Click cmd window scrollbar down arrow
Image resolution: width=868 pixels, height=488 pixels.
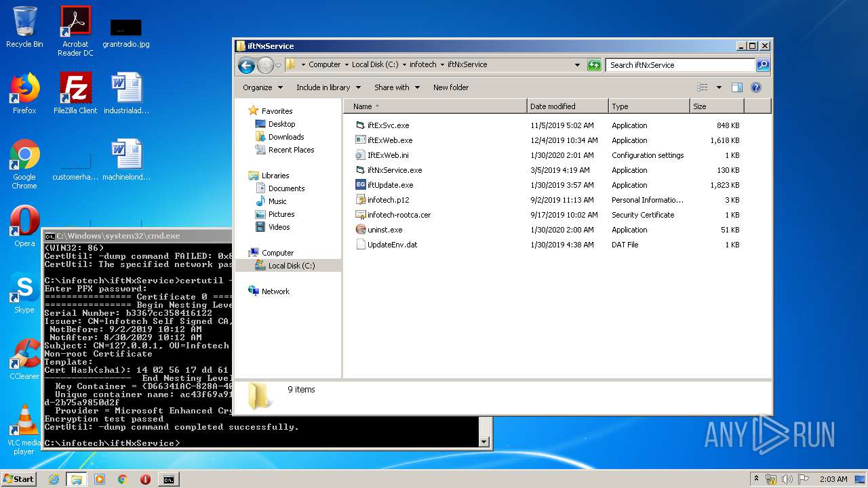pos(484,442)
